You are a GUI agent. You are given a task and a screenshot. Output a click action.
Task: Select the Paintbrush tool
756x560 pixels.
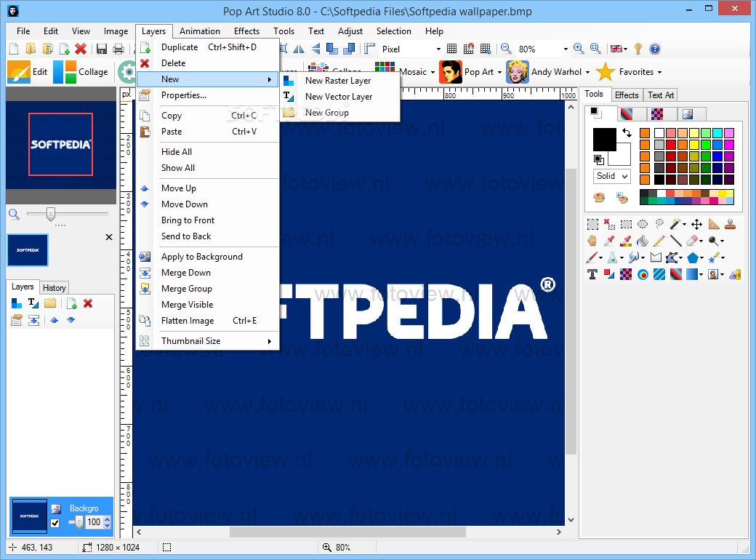(592, 257)
